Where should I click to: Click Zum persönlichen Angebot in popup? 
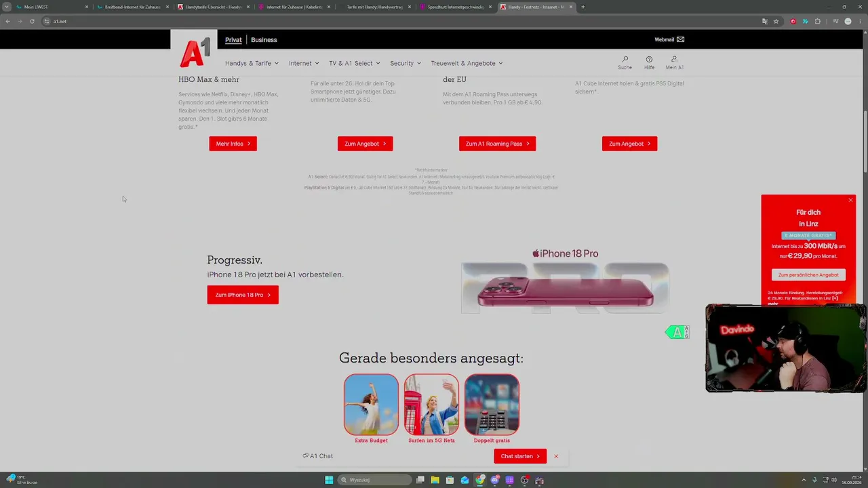pos(808,274)
